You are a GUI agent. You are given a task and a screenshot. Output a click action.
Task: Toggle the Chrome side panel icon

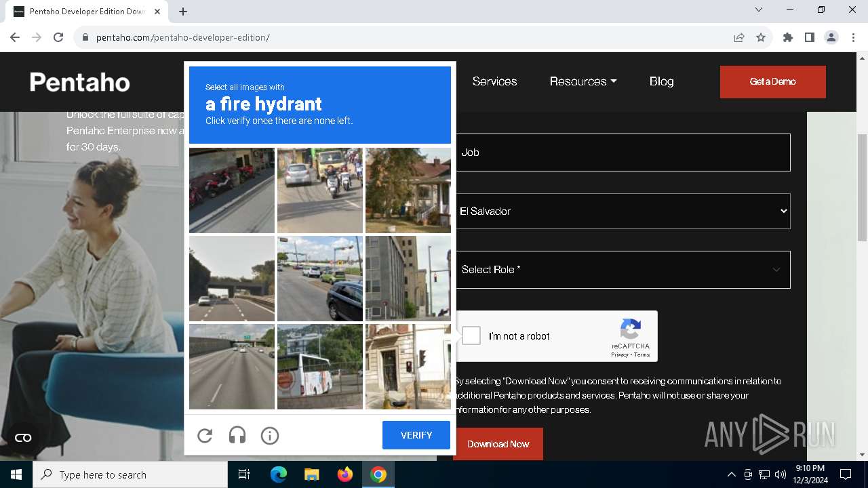[x=810, y=37]
